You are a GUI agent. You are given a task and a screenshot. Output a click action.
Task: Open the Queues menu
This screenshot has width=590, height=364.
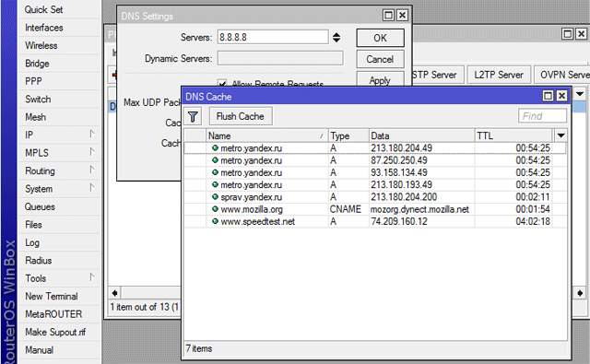(x=40, y=206)
